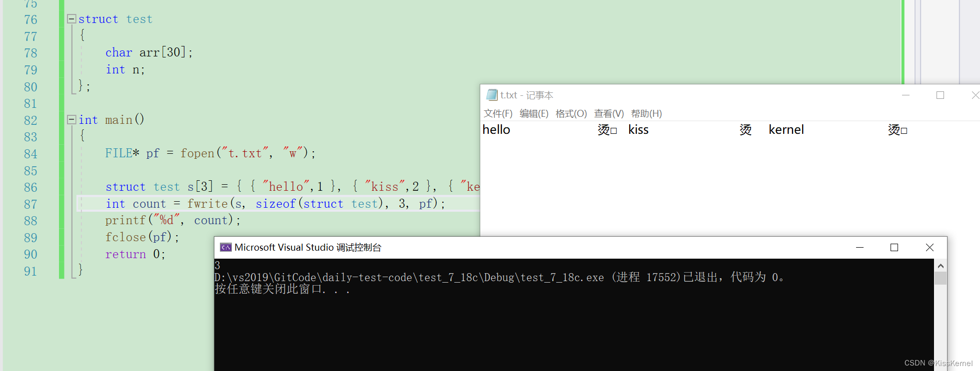The height and width of the screenshot is (371, 980).
Task: Click the struct test s[3] initializer line
Action: coord(292,187)
